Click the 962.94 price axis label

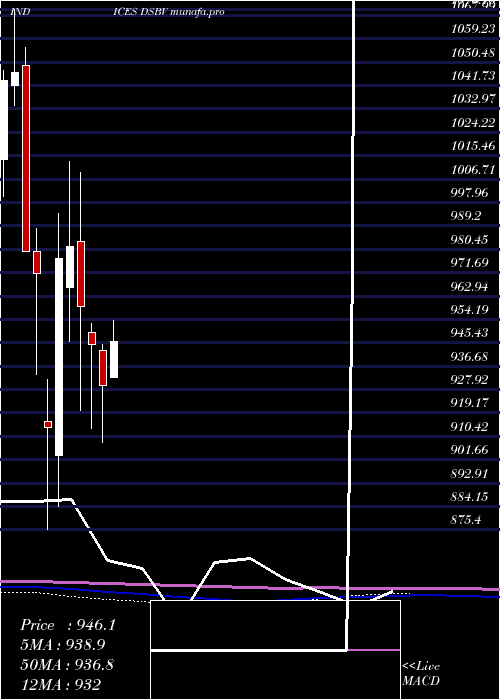tap(470, 287)
